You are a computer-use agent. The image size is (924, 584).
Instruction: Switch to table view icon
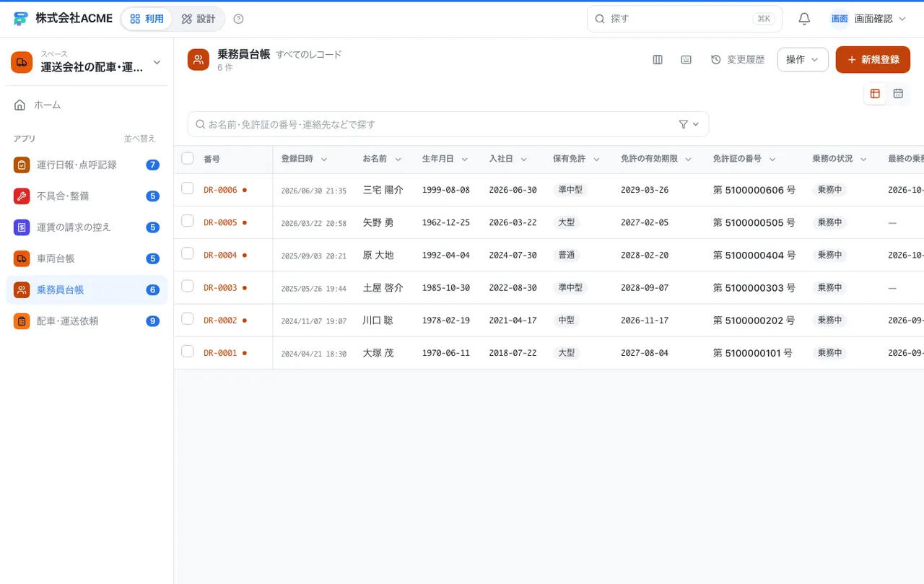875,93
